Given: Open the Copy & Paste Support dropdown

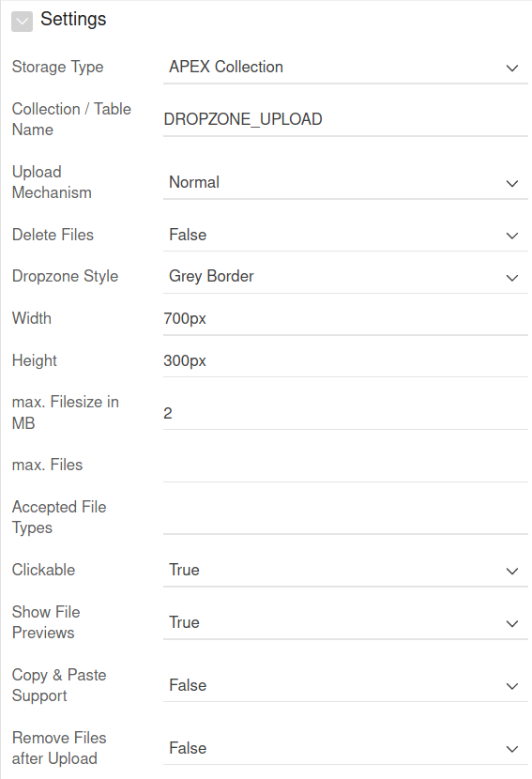Looking at the screenshot, I should click(x=345, y=685).
